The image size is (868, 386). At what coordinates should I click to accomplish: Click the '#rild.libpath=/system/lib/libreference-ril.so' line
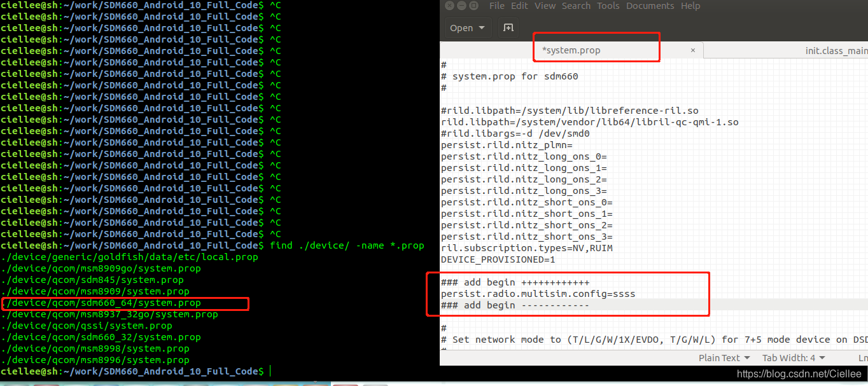570,111
